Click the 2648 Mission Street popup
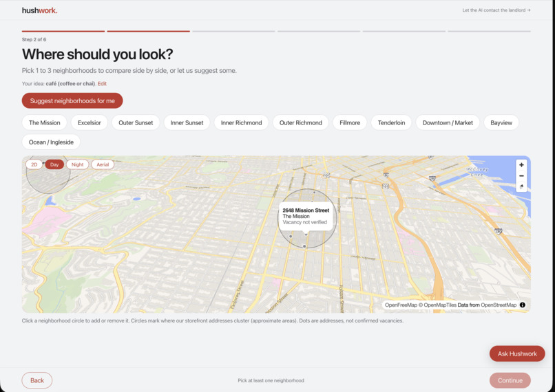The image size is (555, 392). 306,217
